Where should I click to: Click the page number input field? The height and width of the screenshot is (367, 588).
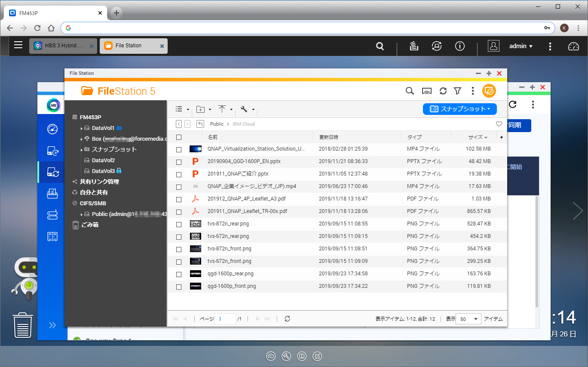(225, 319)
